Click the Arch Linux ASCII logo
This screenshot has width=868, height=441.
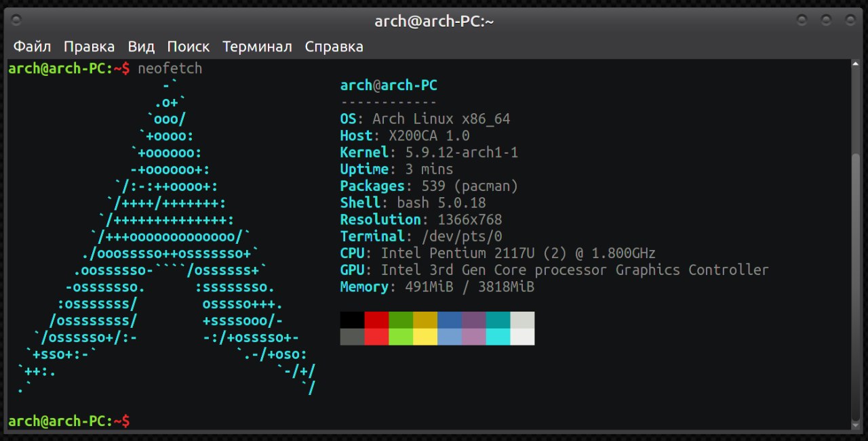coord(167,236)
